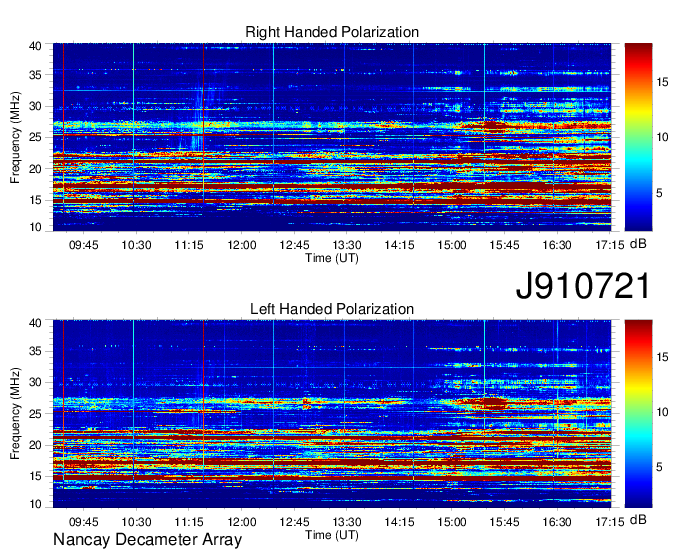
Task: Click 10 MHz tick on Right Handed frequency axis
Action: [x=35, y=227]
